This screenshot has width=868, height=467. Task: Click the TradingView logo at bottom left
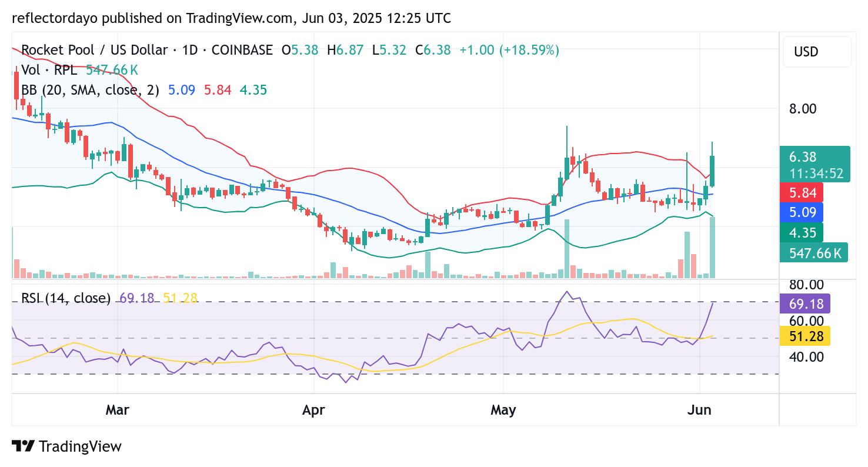tap(66, 446)
